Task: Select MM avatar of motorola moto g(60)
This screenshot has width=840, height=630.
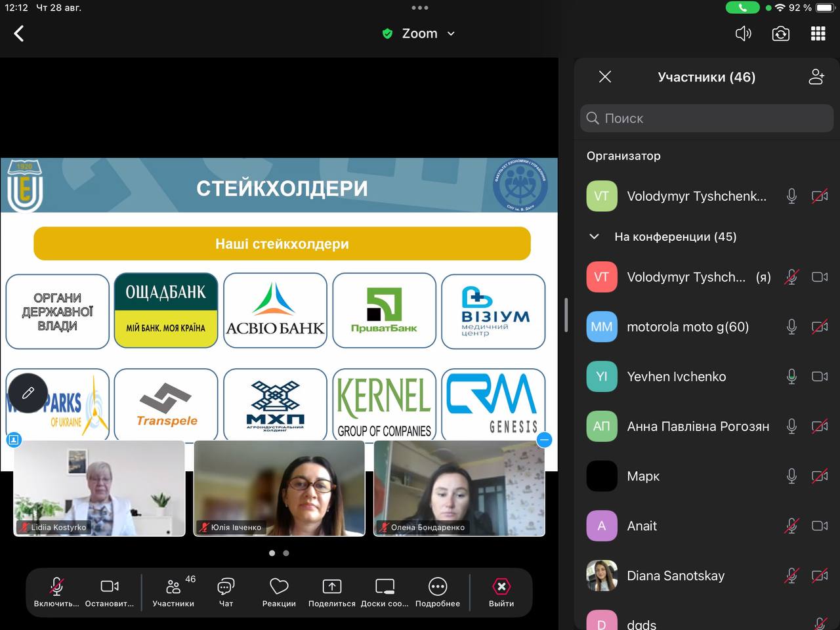Action: pyautogui.click(x=602, y=327)
